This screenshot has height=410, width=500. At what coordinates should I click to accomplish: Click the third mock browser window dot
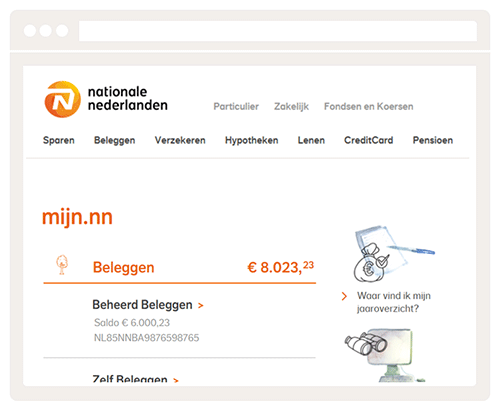62,31
